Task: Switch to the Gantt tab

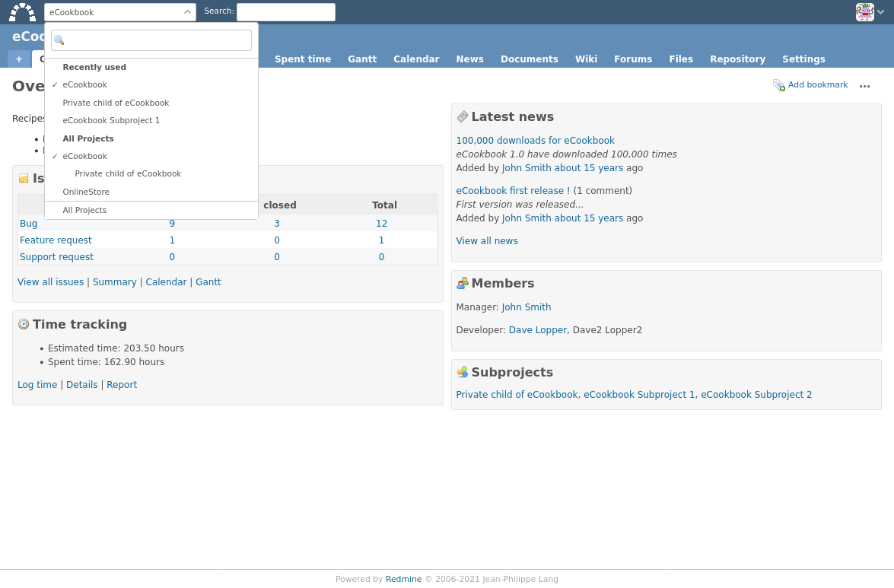Action: pyautogui.click(x=362, y=59)
